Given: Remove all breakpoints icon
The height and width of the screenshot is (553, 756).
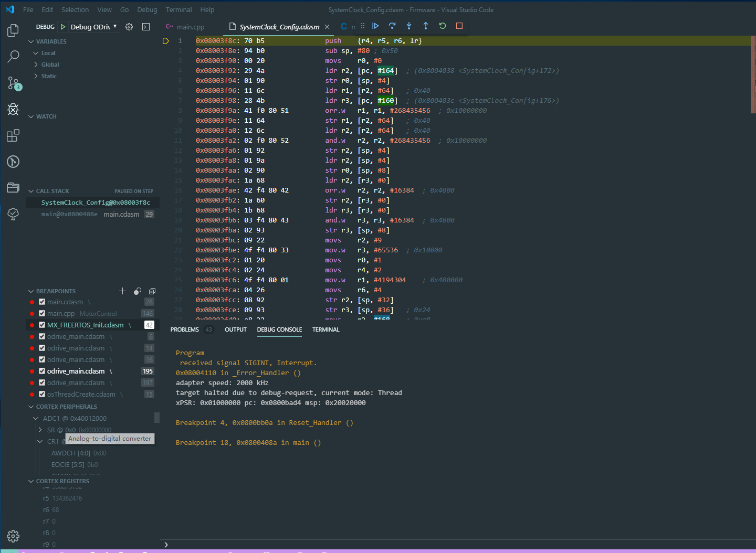Looking at the screenshot, I should (152, 291).
